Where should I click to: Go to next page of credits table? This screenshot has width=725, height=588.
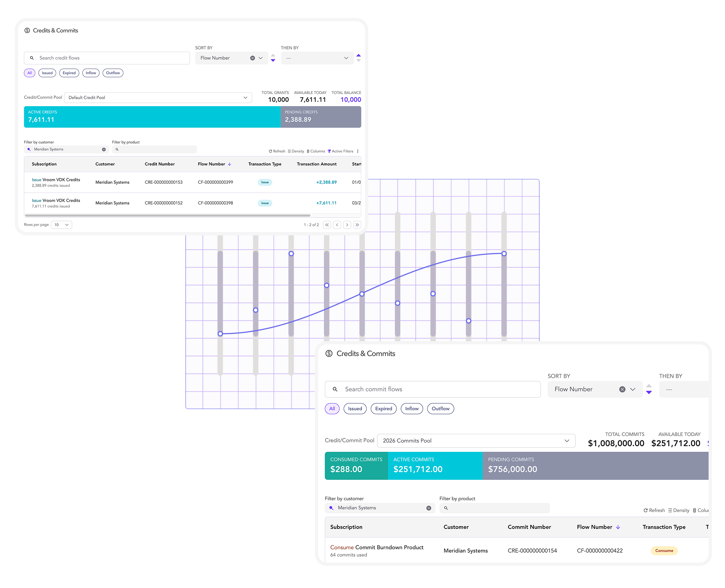point(347,225)
